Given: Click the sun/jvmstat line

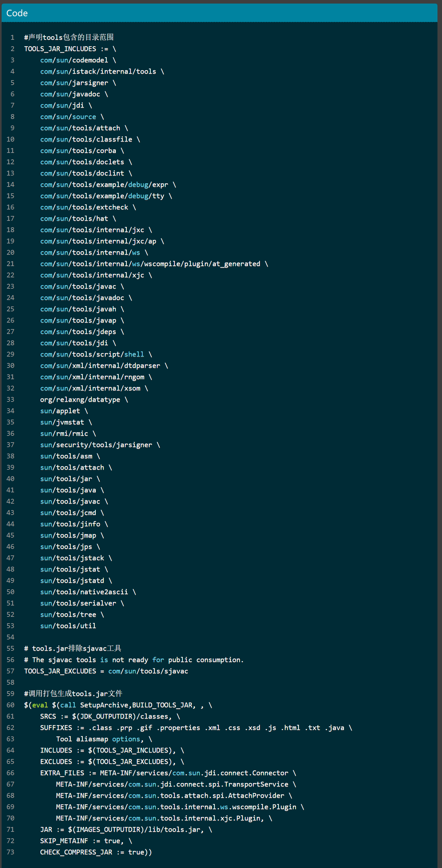Looking at the screenshot, I should tap(66, 422).
